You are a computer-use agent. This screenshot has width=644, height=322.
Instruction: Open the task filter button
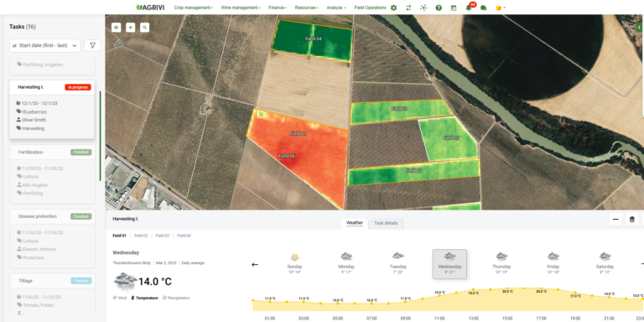click(92, 45)
